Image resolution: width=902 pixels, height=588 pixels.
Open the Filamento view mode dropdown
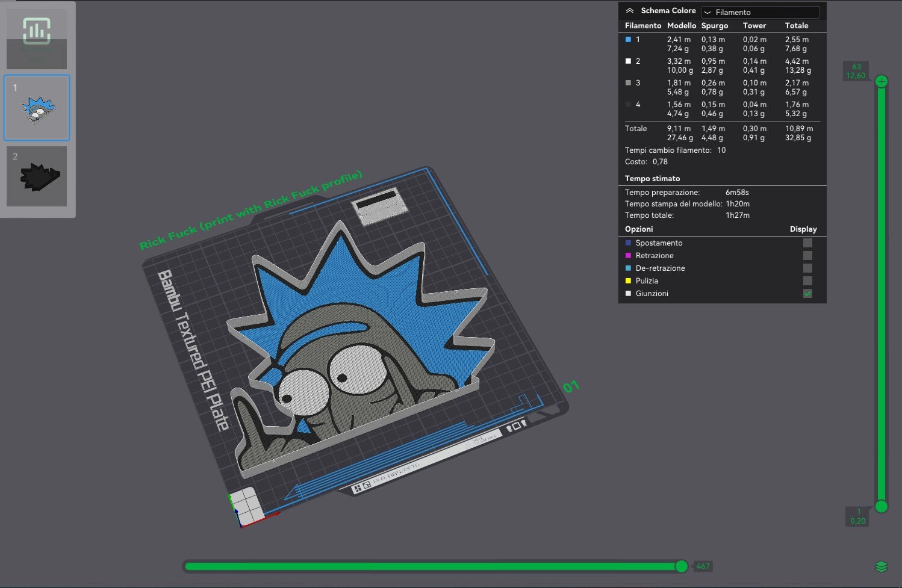pos(760,11)
